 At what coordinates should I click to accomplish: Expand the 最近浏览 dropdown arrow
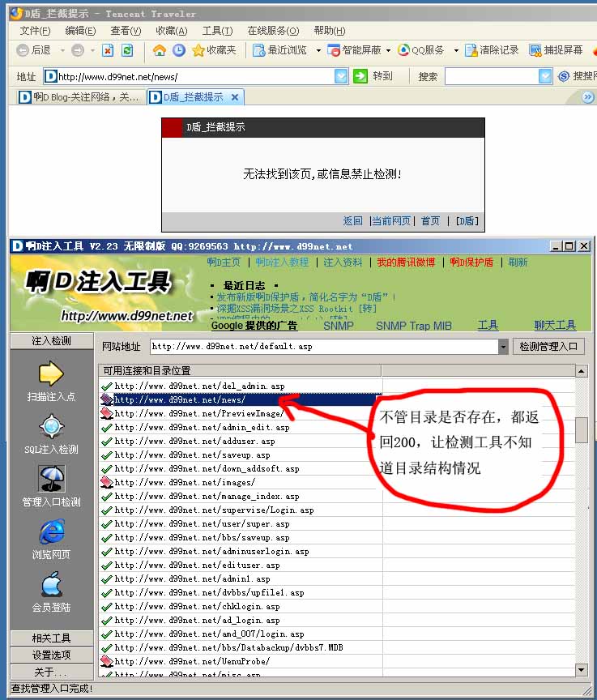(x=318, y=50)
